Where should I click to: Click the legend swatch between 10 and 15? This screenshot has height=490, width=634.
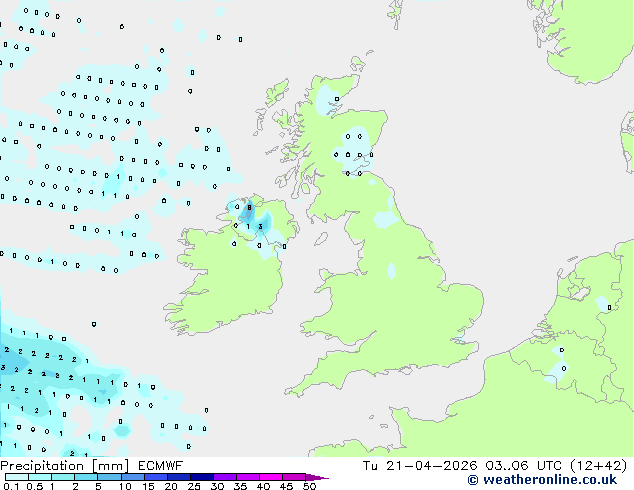coord(132,477)
